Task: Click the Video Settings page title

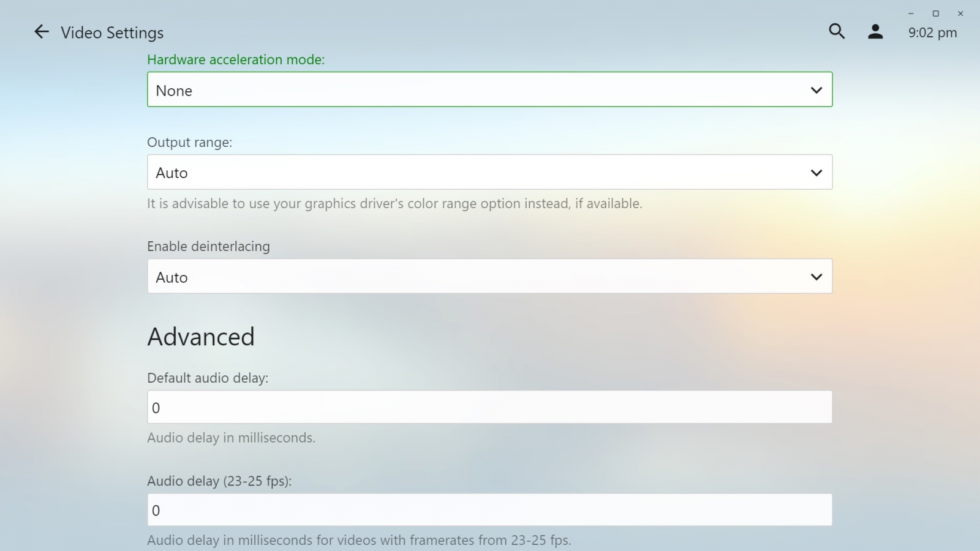Action: click(x=112, y=32)
